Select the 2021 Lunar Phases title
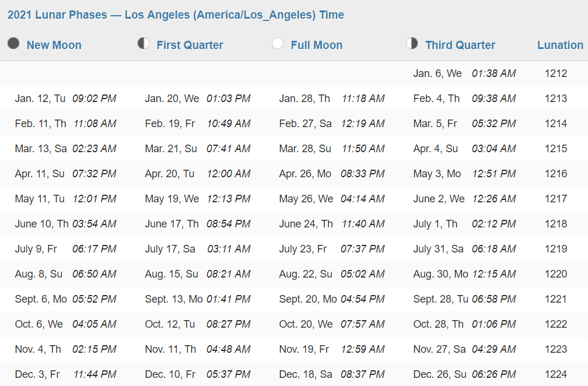588x386 pixels. click(176, 15)
